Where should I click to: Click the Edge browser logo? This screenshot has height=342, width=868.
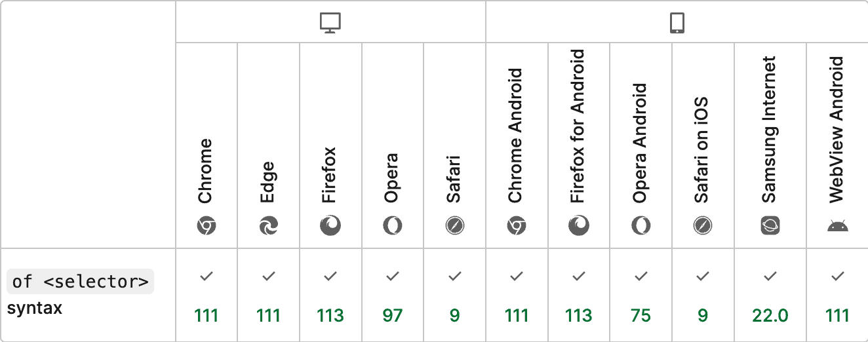point(268,227)
